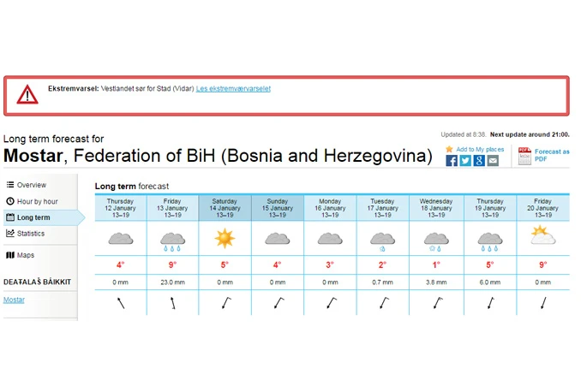This screenshot has height=392, width=581.
Task: Click the 0.7 mm precipitation value
Action: click(x=383, y=282)
